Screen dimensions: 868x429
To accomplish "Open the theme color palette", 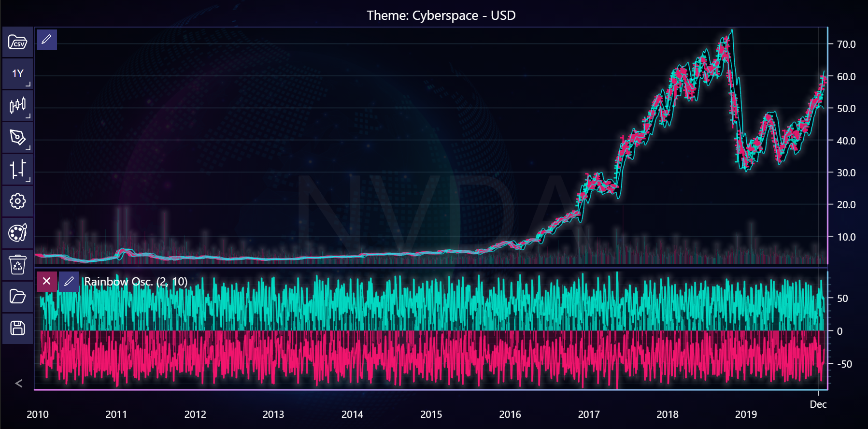I will click(17, 233).
